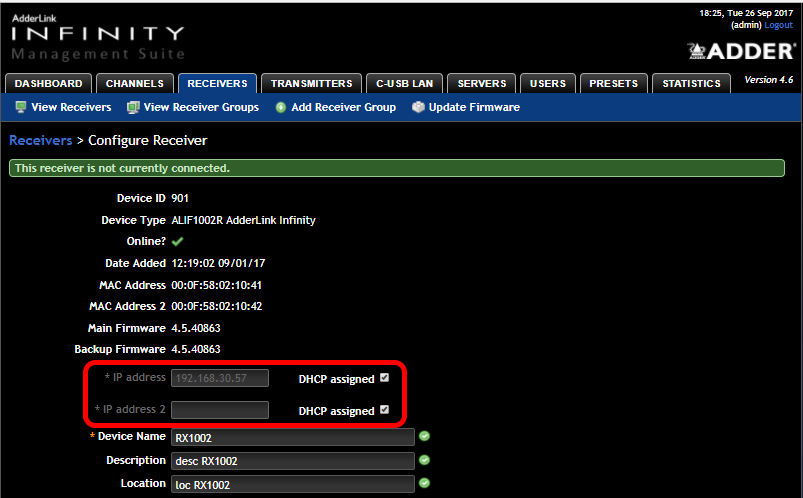
Task: Switch to the Channels tab
Action: pos(135,84)
